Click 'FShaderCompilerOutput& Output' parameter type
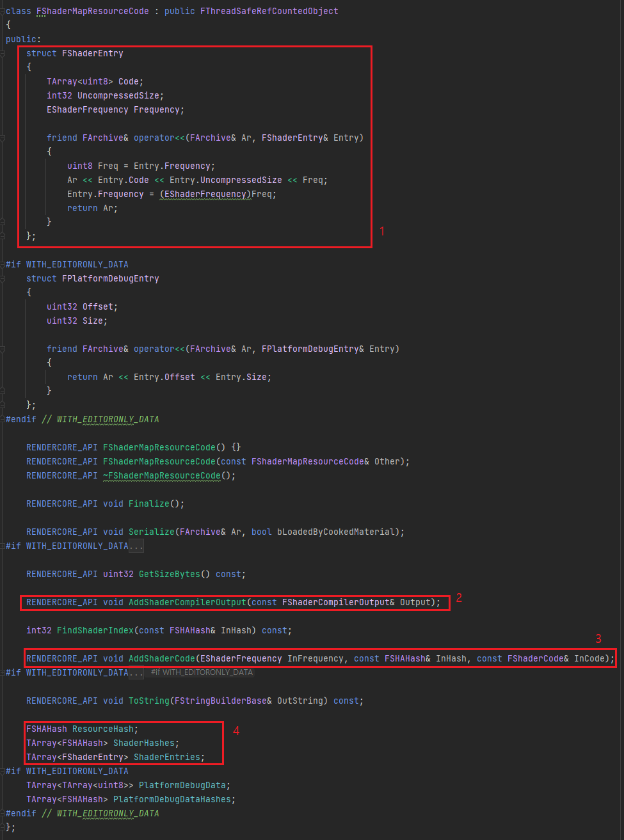624x840 pixels. click(356, 602)
